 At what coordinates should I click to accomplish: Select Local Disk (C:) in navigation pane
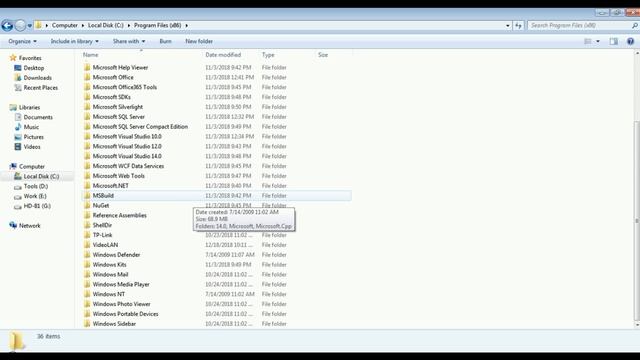click(41, 176)
